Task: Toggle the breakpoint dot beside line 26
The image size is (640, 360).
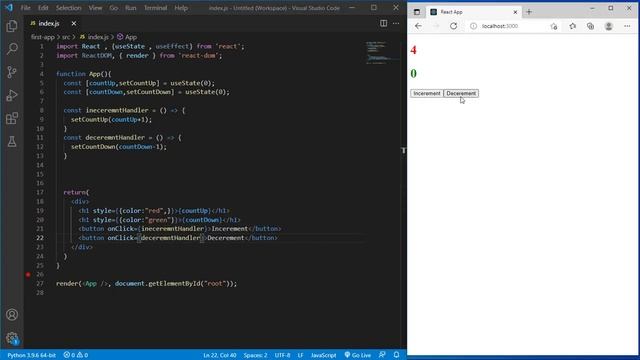Action: [28, 275]
